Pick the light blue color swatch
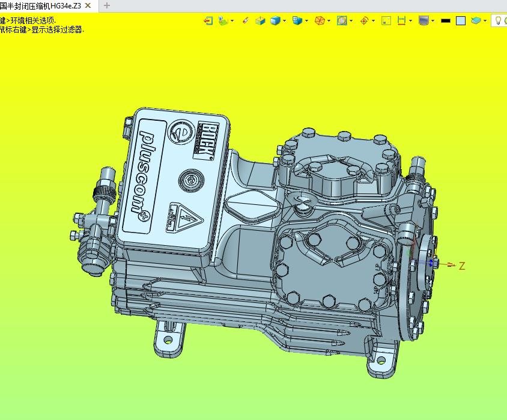The height and width of the screenshot is (420, 507). (x=460, y=21)
